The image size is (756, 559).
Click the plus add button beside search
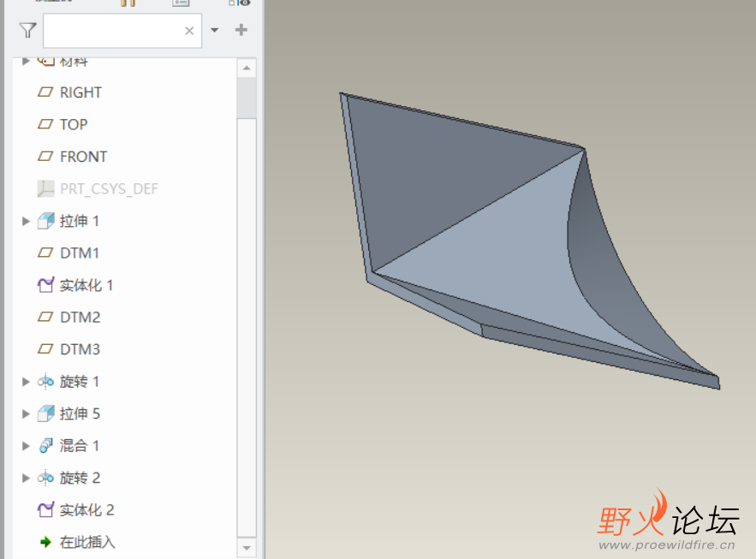pos(241,30)
